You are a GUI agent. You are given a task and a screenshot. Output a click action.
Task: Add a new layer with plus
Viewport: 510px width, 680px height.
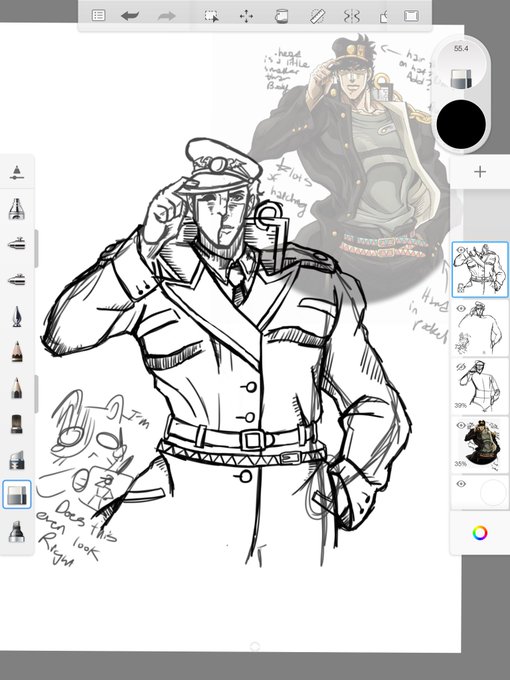click(480, 172)
